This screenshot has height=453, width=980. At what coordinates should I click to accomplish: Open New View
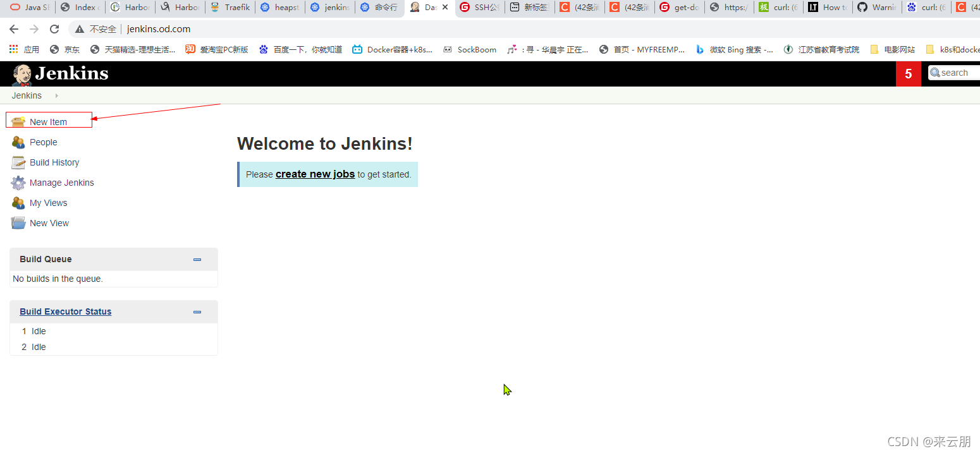pos(49,223)
